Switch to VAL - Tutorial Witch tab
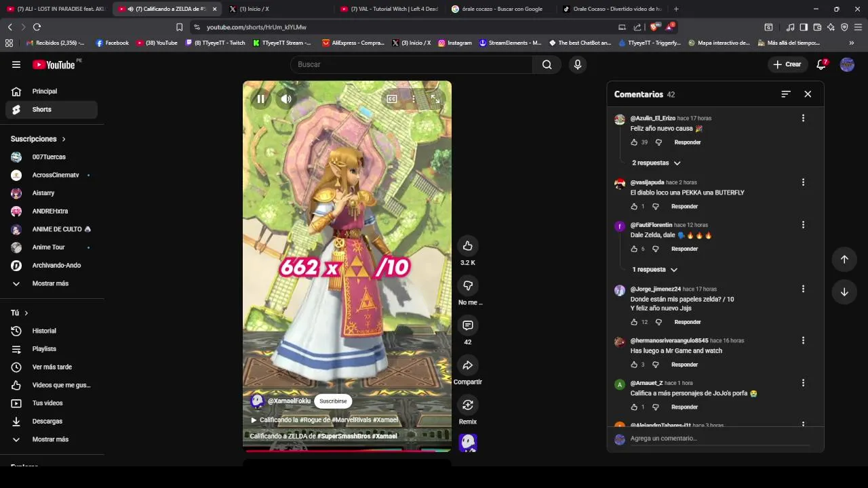This screenshot has width=868, height=488. coord(390,9)
